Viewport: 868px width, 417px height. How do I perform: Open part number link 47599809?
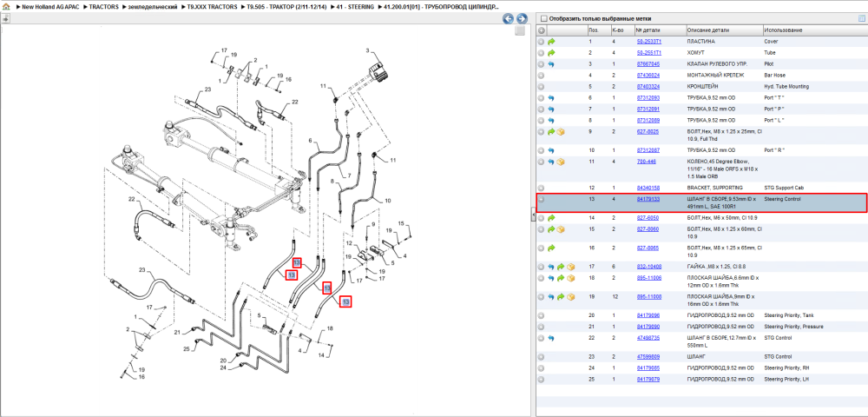[648, 357]
